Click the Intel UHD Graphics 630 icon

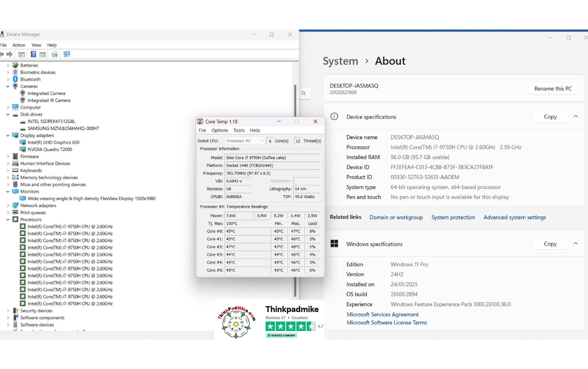(23, 142)
